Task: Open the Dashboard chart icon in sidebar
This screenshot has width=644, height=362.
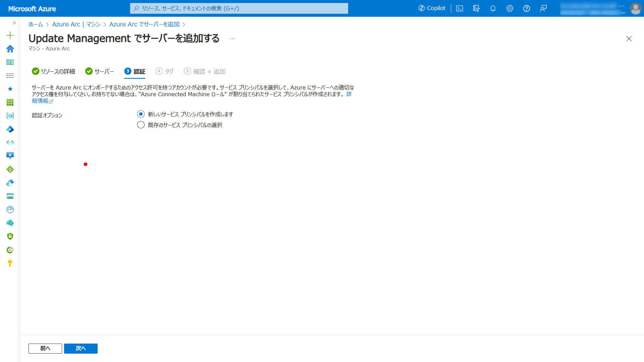Action: tap(10, 62)
